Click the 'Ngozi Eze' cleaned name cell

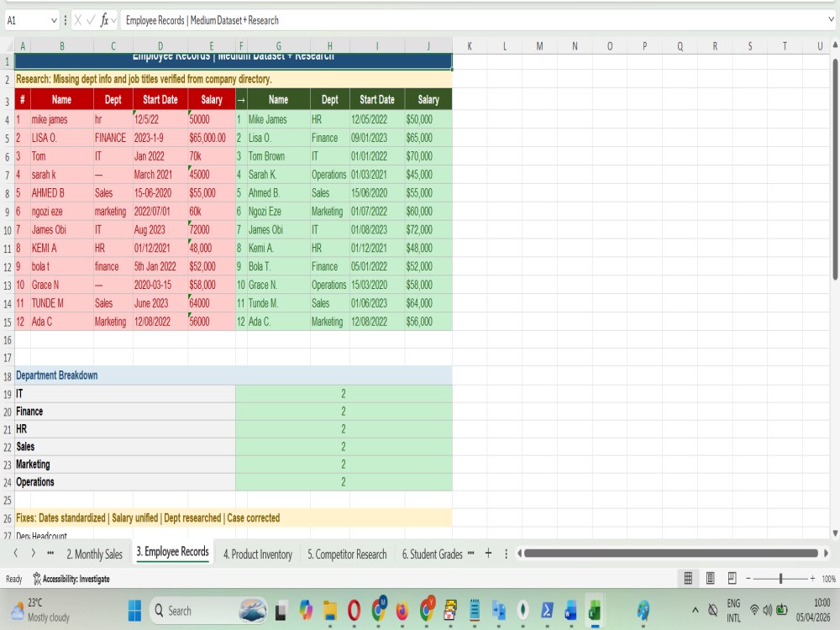(x=278, y=211)
